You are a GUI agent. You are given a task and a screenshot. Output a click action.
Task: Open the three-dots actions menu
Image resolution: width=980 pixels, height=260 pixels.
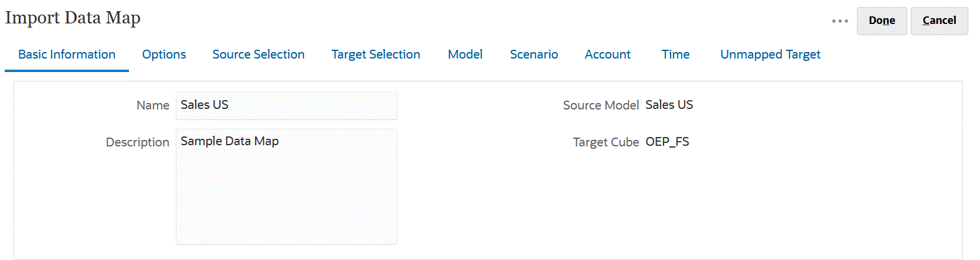(x=840, y=21)
